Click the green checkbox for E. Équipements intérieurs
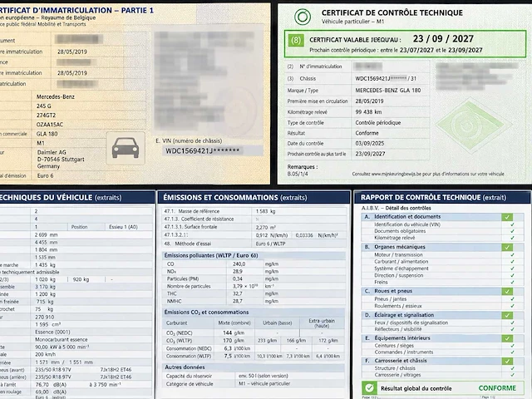 point(507,338)
